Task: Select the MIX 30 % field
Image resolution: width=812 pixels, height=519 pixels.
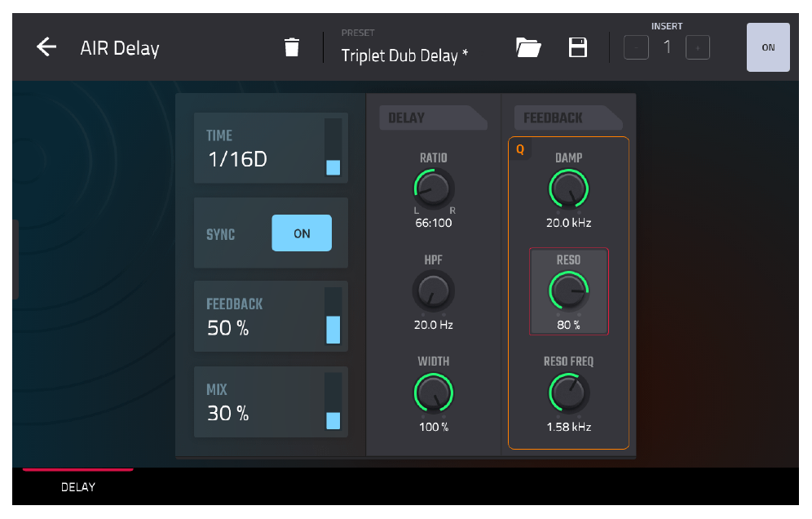Action: click(x=271, y=402)
